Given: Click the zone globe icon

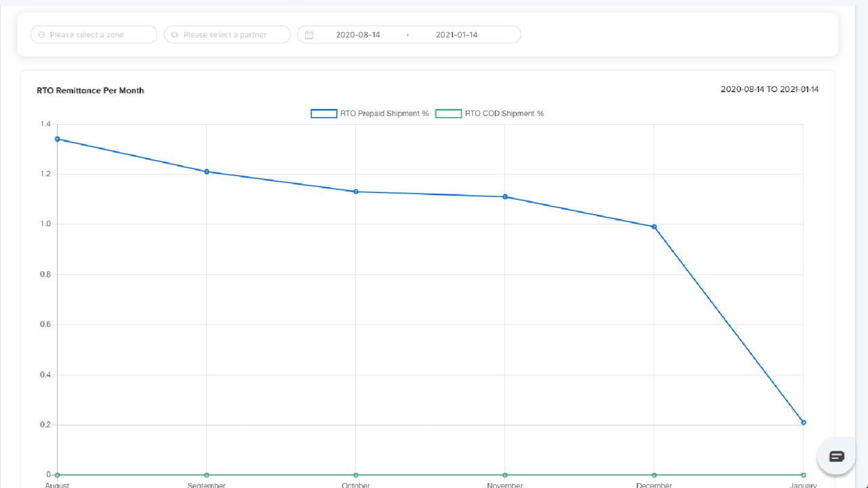Looking at the screenshot, I should click(41, 35).
